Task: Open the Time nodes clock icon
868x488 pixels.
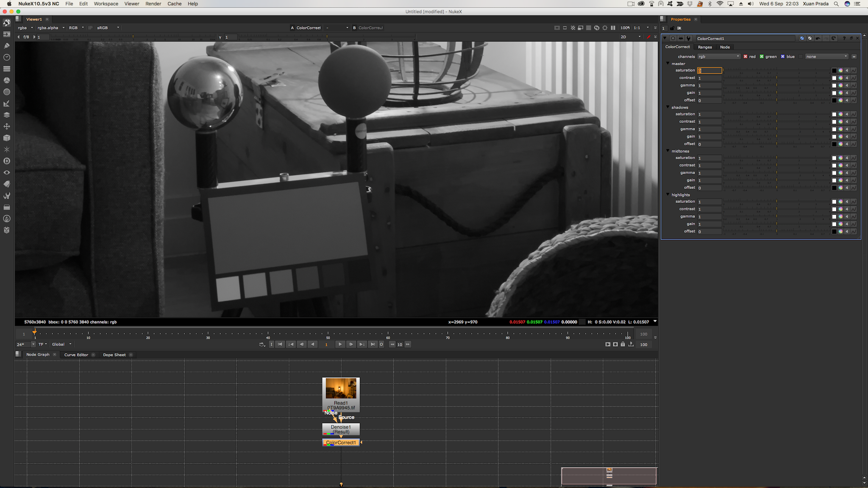Action: [x=6, y=57]
